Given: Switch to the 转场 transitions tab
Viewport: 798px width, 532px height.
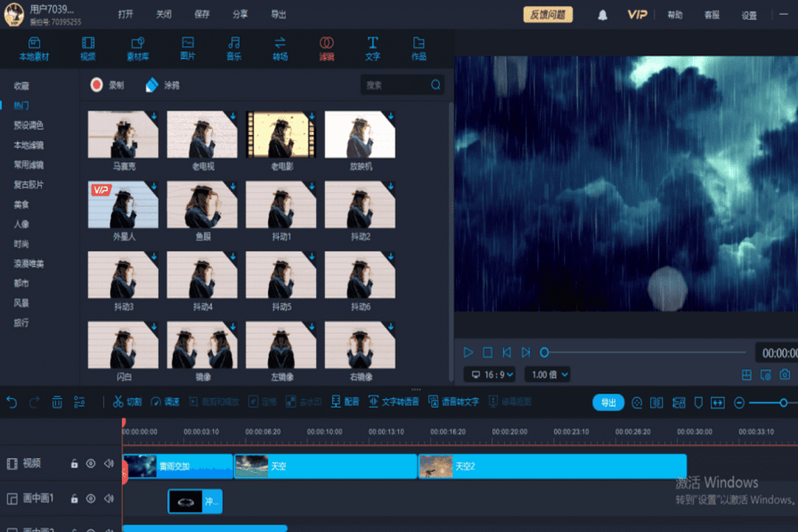Looking at the screenshot, I should 280,48.
